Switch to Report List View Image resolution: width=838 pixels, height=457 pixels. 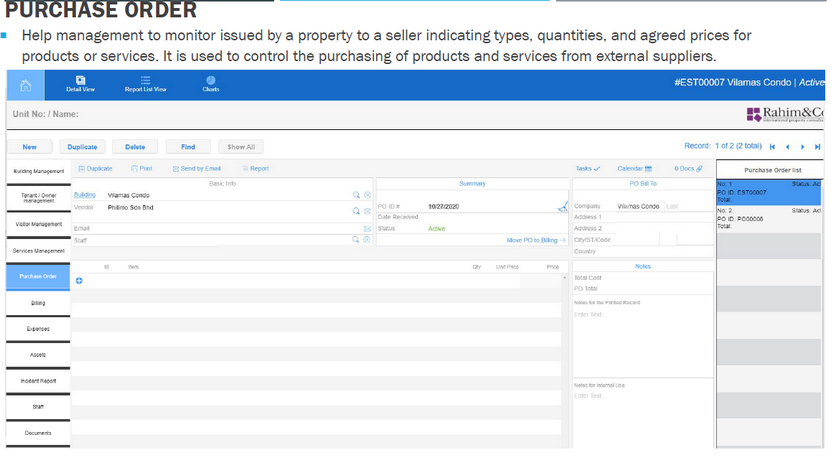point(145,84)
